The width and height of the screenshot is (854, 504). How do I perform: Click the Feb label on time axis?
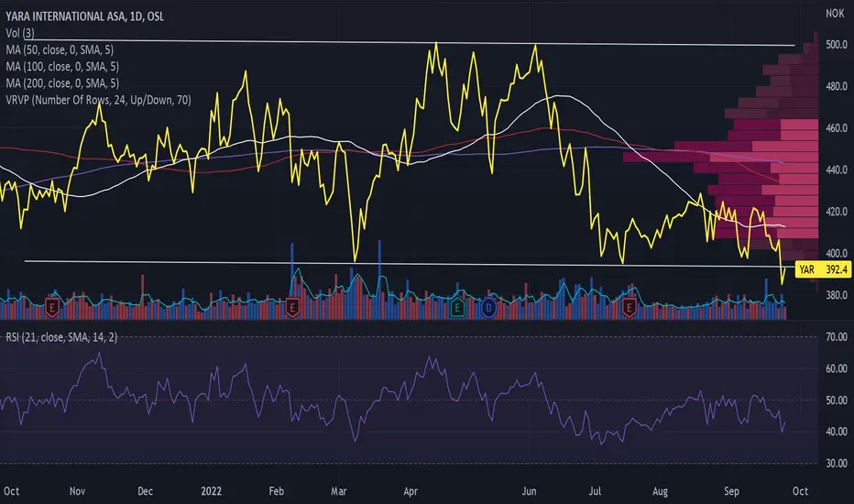point(276,491)
